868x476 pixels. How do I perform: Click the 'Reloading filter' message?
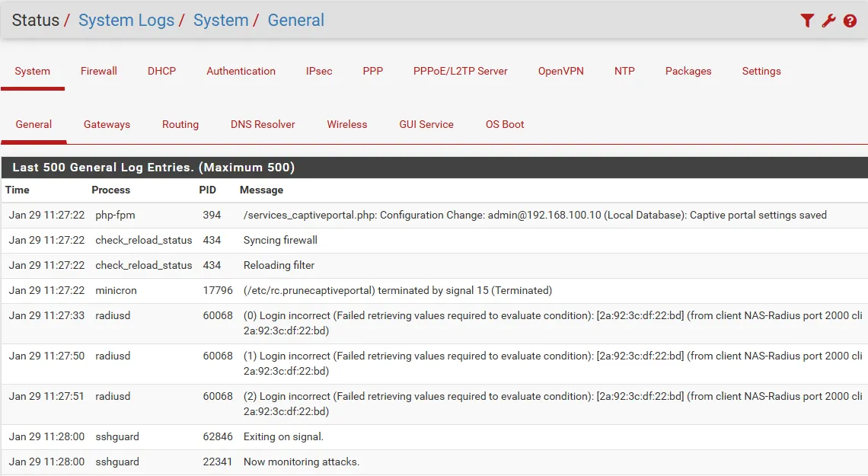279,265
